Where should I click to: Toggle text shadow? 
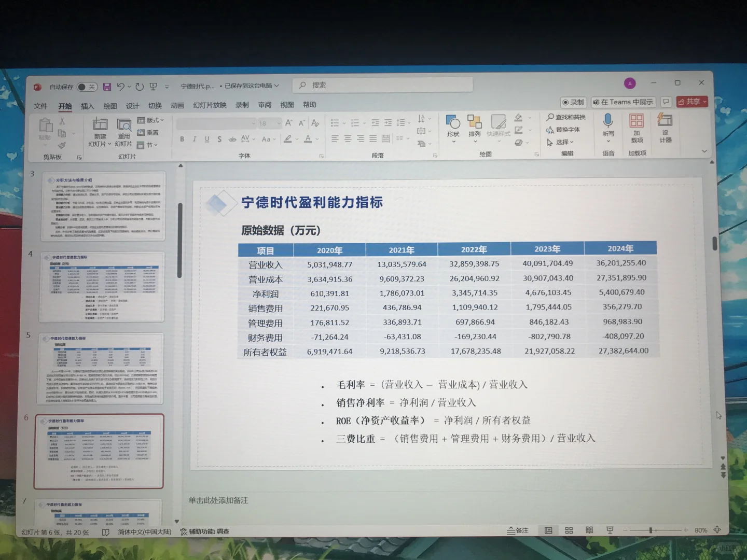219,139
